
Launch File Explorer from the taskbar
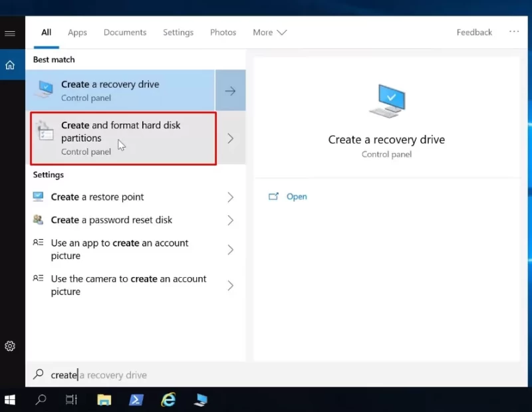104,400
